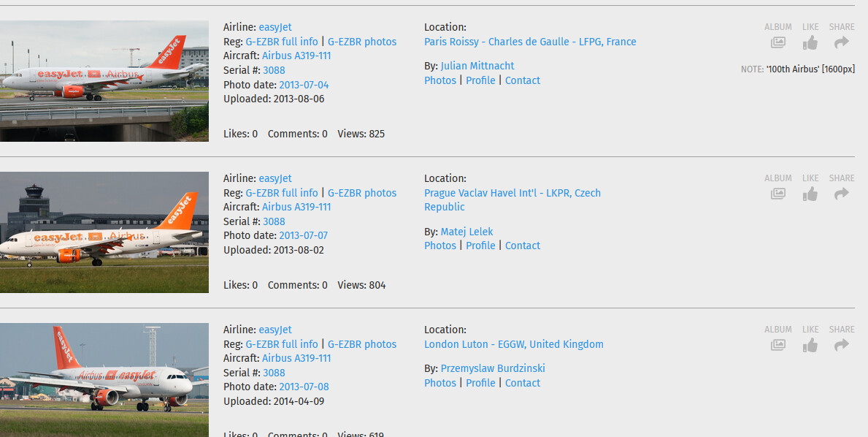Open the Paris Roissy location link
The height and width of the screenshot is (437, 868).
click(x=530, y=42)
